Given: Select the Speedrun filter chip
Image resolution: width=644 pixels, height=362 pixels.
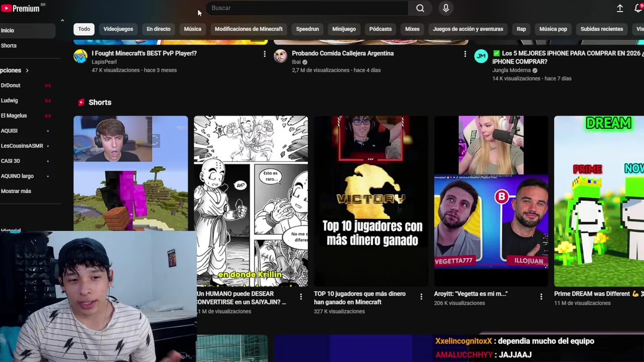Looking at the screenshot, I should point(307,29).
